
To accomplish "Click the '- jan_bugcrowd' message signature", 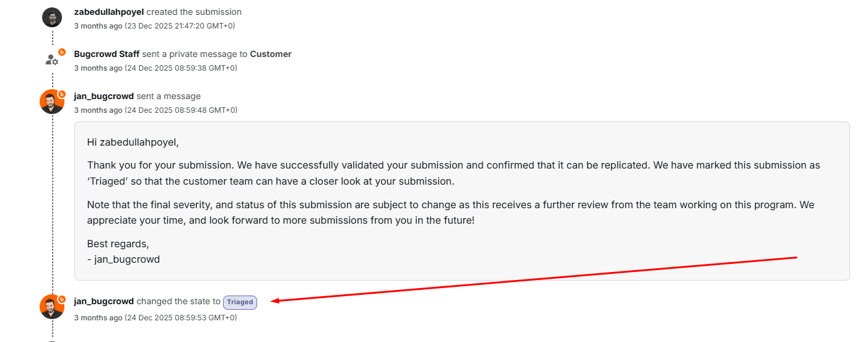I will (123, 259).
